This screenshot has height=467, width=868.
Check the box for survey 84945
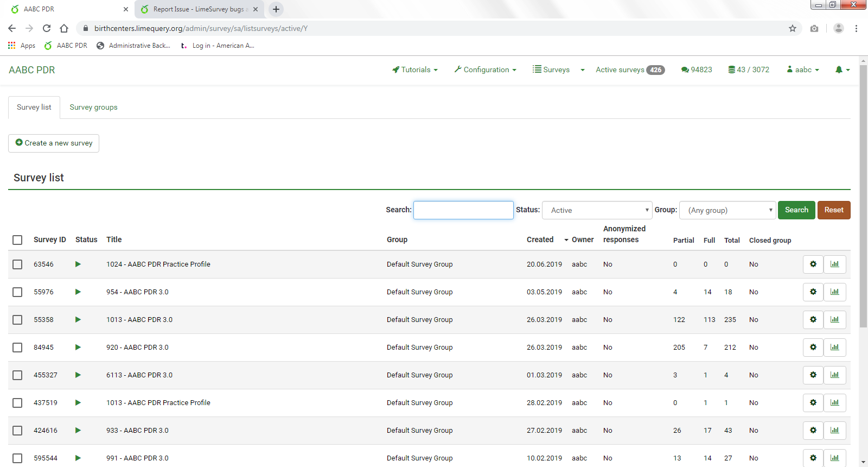point(17,348)
